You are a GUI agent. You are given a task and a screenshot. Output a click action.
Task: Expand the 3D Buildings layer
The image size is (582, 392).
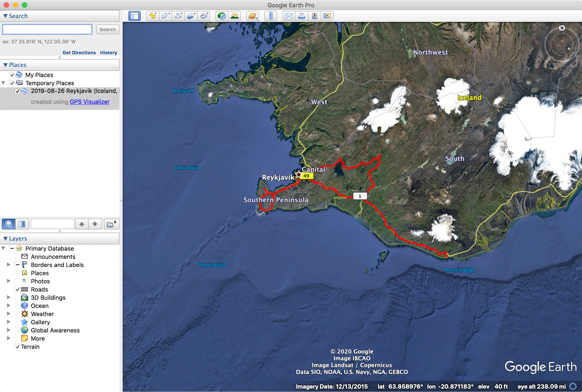[9, 297]
